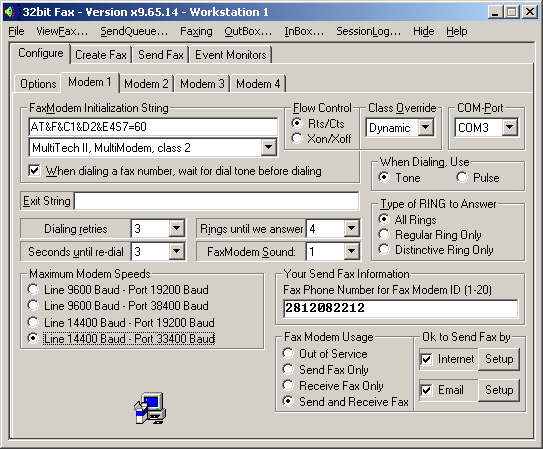Open the COM-Port dropdown
543x449 pixels.
[510, 127]
